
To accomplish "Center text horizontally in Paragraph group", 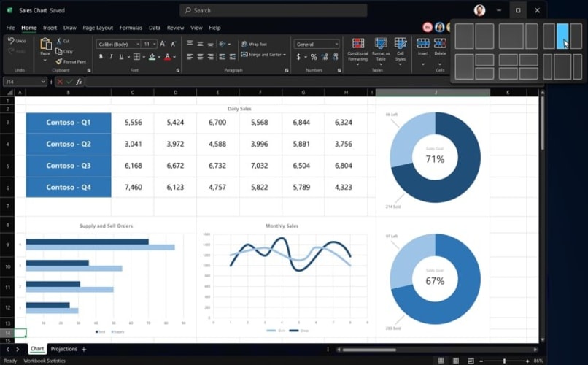I will (x=200, y=57).
